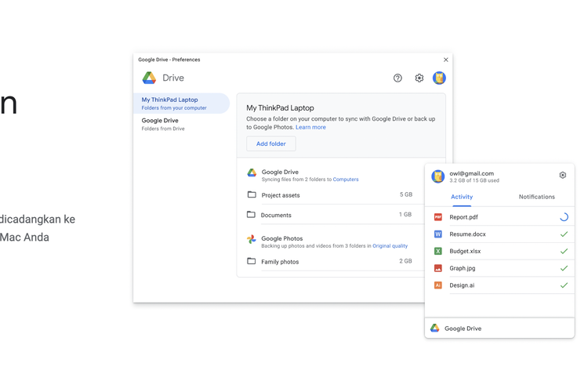The image size is (588, 392).
Task: Open settings gear in the activity popup
Action: pyautogui.click(x=562, y=176)
